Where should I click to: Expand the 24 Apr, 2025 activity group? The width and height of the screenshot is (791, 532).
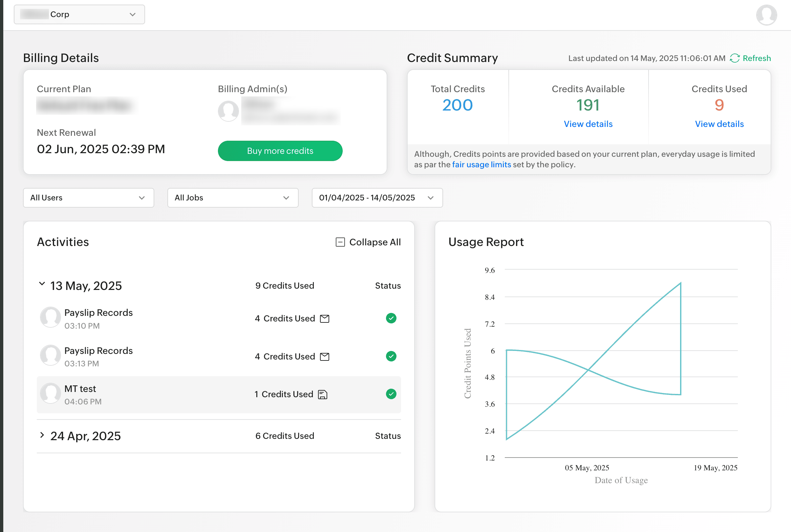(x=42, y=435)
